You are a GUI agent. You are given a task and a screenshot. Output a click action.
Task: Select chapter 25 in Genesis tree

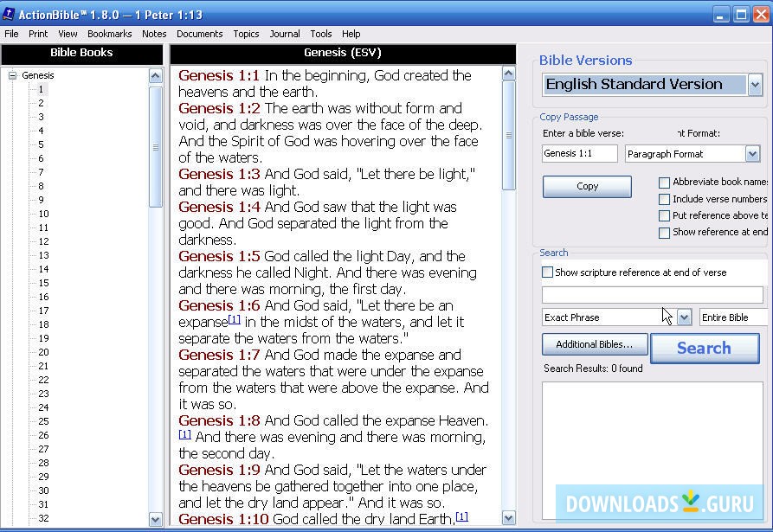click(43, 421)
